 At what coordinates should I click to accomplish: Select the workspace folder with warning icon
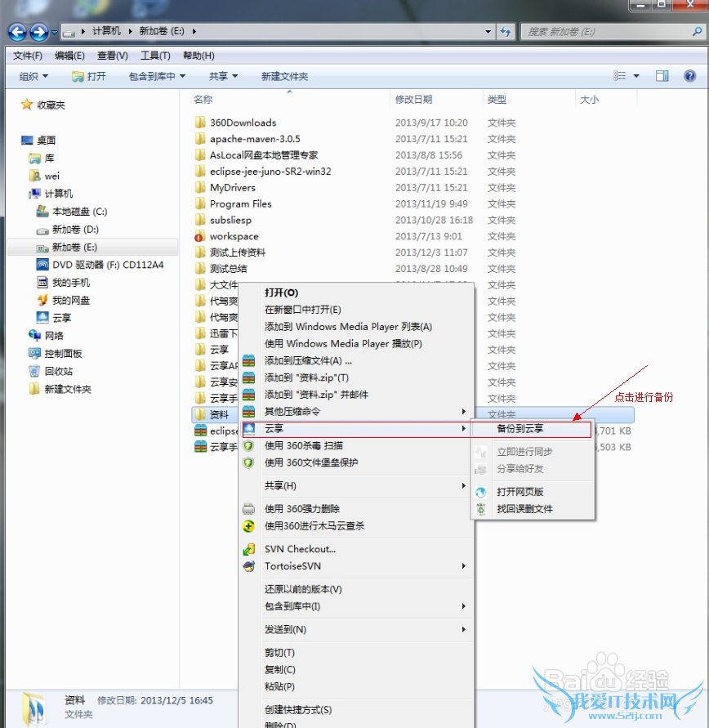click(x=227, y=236)
